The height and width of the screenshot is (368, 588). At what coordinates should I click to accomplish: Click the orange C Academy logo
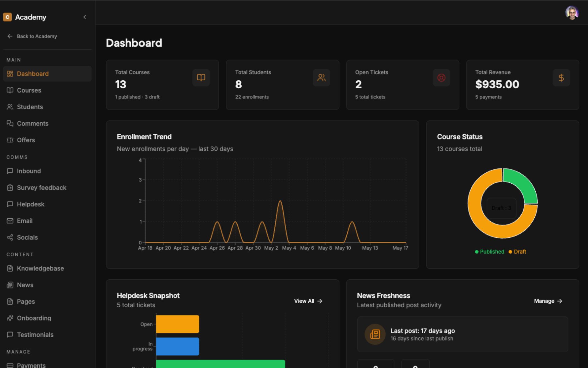click(7, 17)
